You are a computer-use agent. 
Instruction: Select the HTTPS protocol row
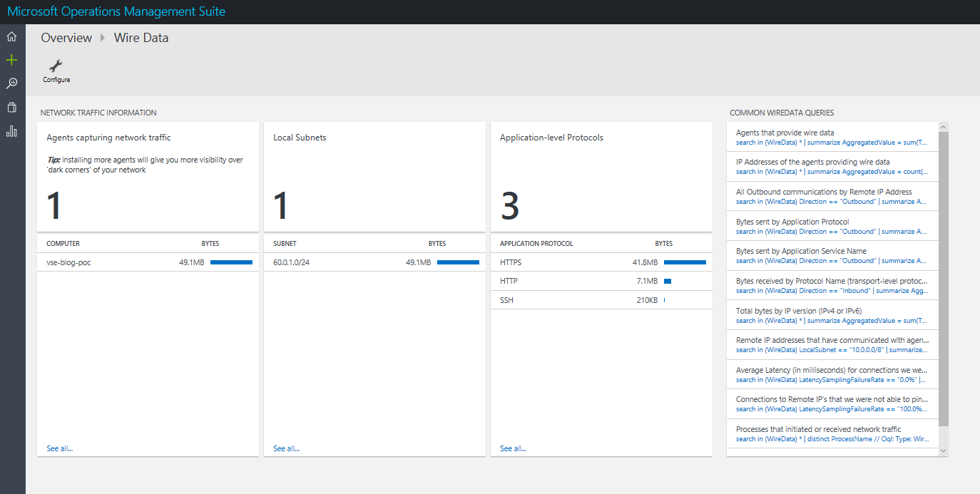pyautogui.click(x=601, y=262)
